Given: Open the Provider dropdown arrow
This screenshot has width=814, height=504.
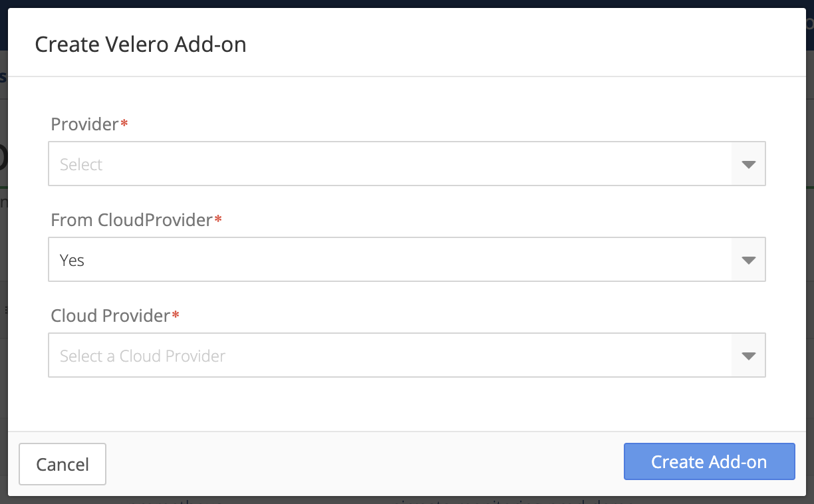Looking at the screenshot, I should point(748,164).
